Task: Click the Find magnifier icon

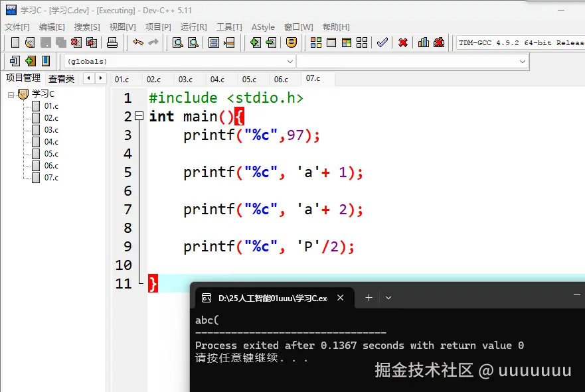Action: 178,42
